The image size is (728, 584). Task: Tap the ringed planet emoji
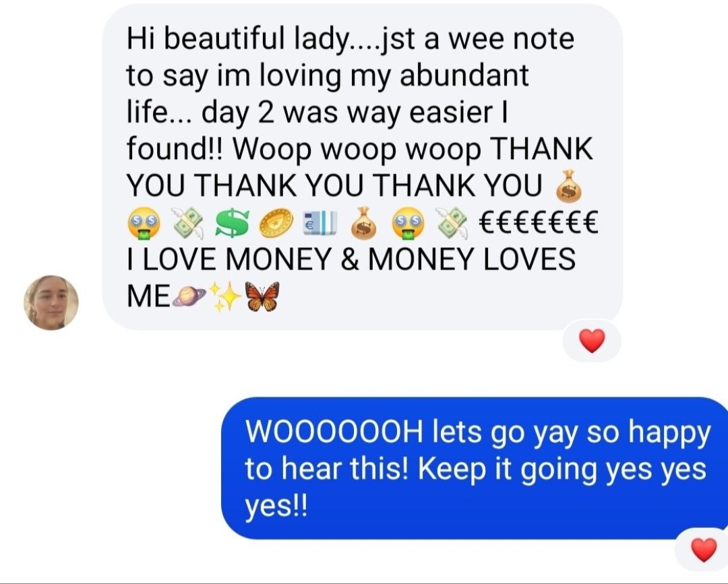[x=189, y=296]
